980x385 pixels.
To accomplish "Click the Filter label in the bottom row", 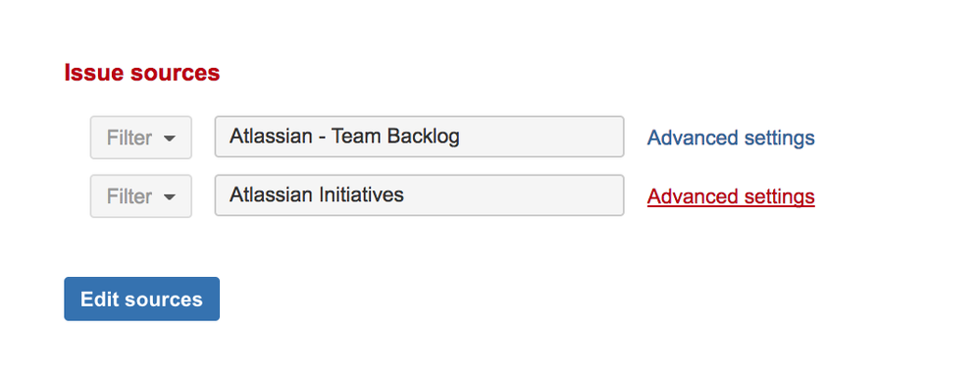I will click(129, 196).
